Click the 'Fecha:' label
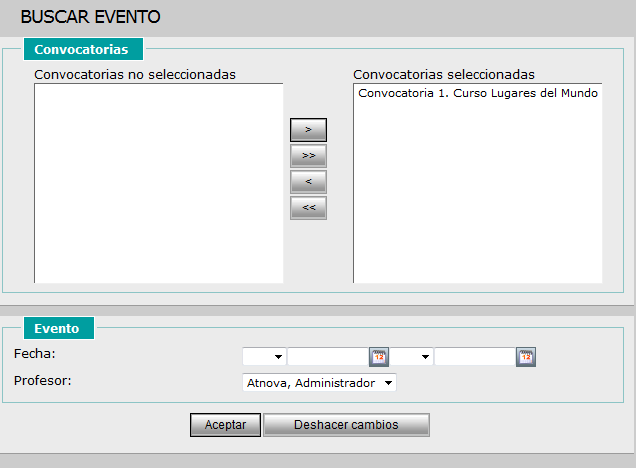Screen dimensions: 636x468 tap(34, 354)
